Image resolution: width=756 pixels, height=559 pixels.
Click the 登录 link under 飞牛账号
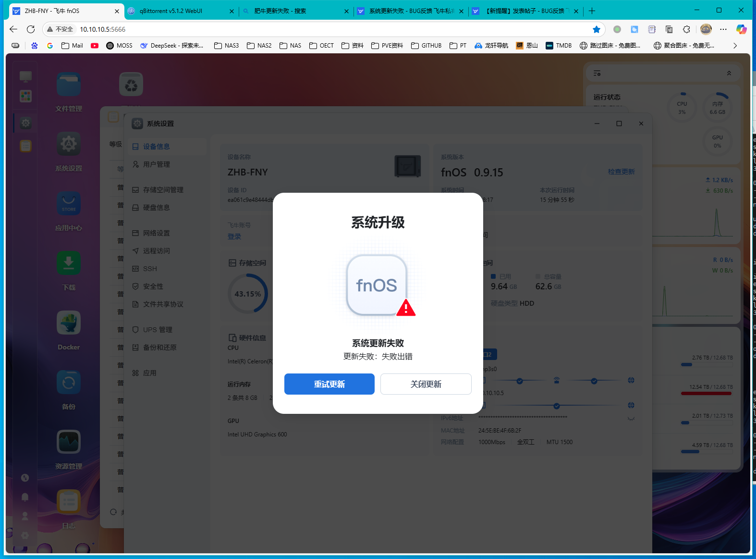tap(234, 236)
